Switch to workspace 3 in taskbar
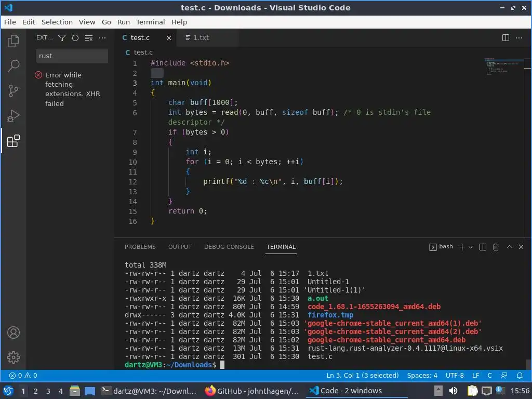The width and height of the screenshot is (532, 399). point(48,391)
